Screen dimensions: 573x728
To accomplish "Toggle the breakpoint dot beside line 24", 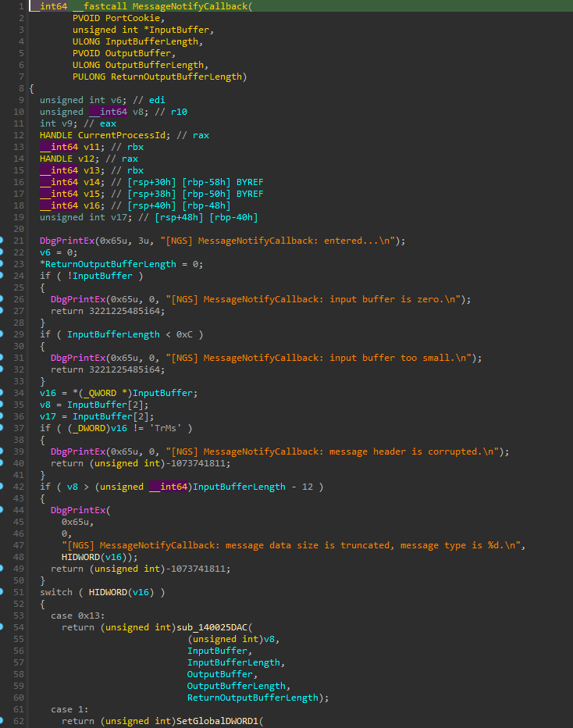I will (x=2, y=275).
